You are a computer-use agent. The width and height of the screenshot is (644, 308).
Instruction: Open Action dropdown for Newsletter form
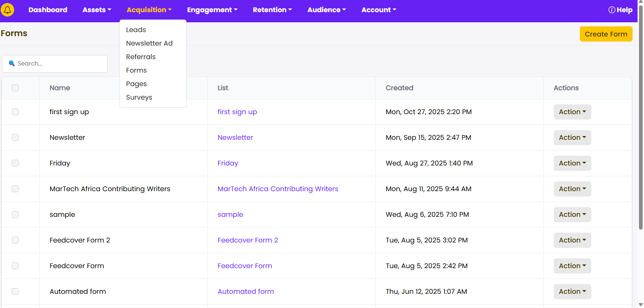tap(572, 137)
